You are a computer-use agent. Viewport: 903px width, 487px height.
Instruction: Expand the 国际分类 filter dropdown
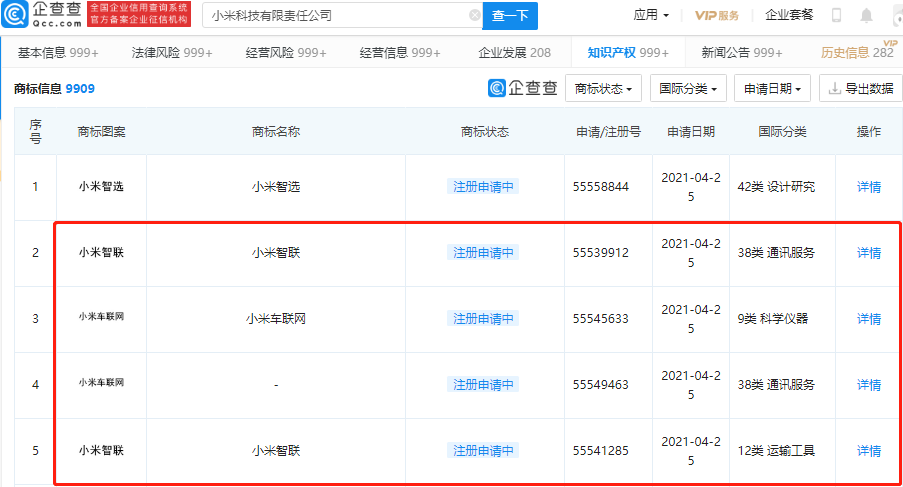click(688, 89)
